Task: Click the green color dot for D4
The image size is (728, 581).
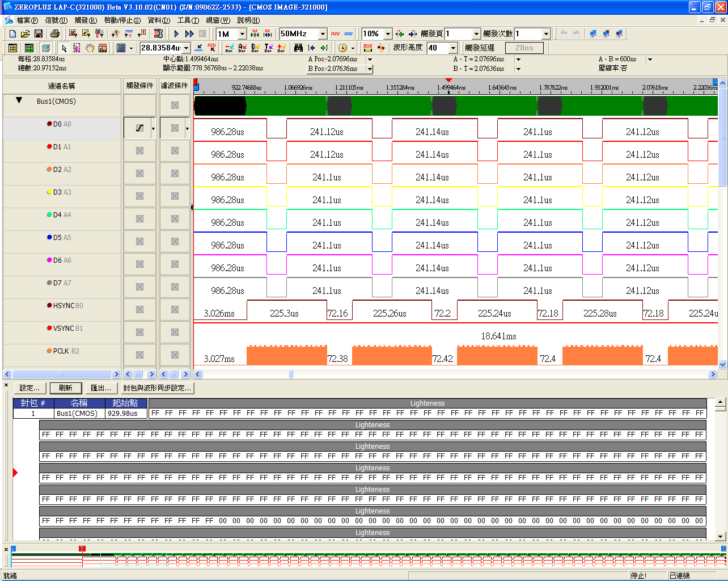Action: pos(49,214)
